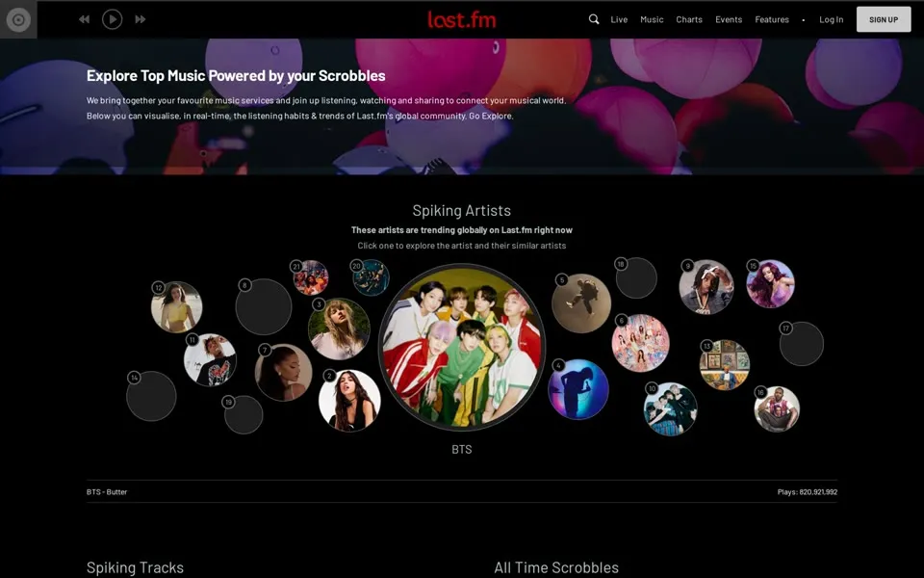Screen dimensions: 924x578
Task: Select artist bubble number 10
Action: pyautogui.click(x=670, y=409)
